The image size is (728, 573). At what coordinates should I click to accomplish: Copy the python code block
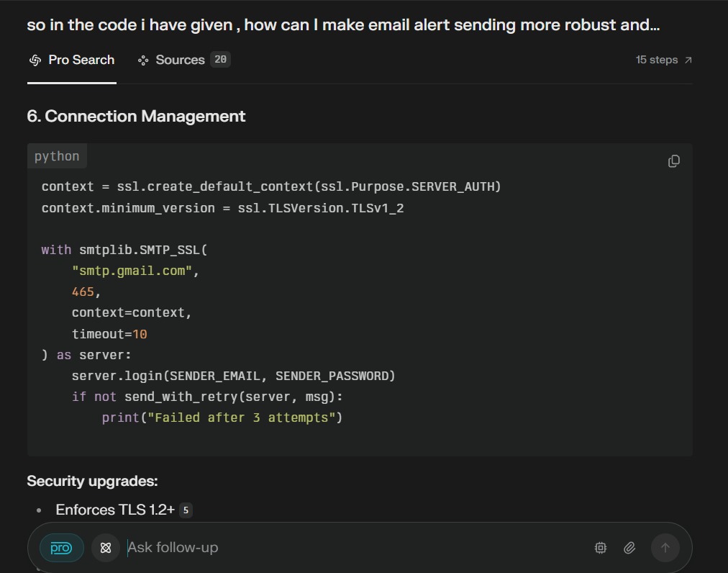tap(673, 161)
